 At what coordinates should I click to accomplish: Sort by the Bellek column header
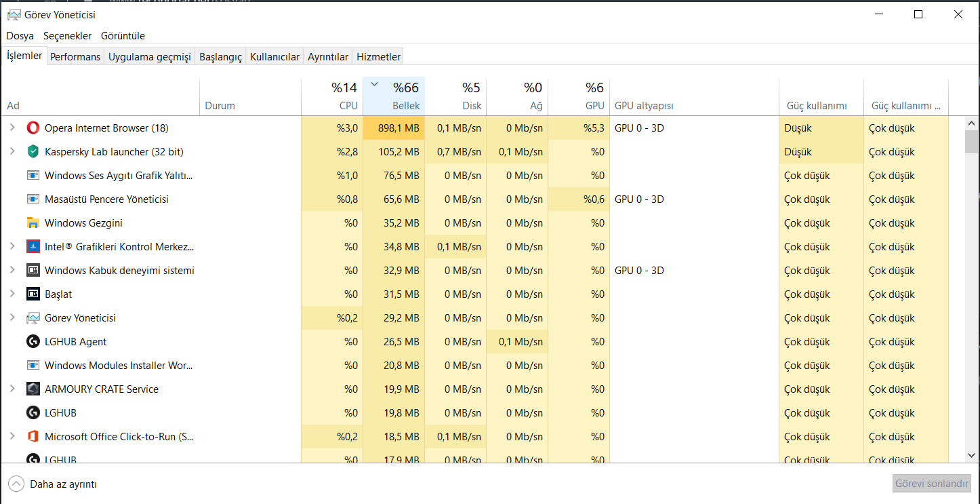(x=394, y=96)
